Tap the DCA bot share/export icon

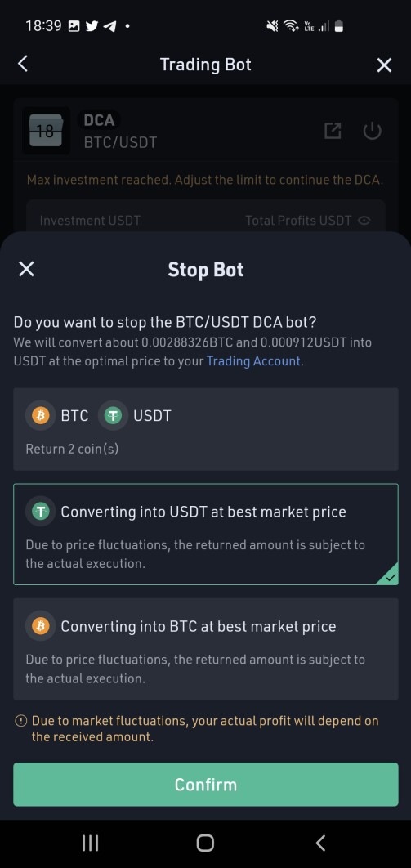click(x=333, y=131)
